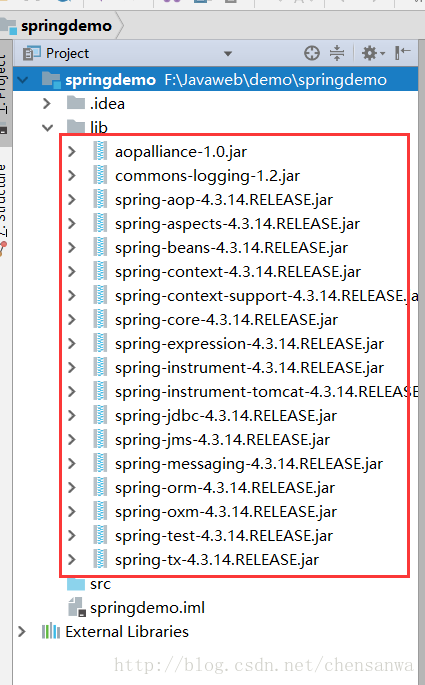425x685 pixels.
Task: Select spring-context-support-4.3.14.RELEASE jar
Action: coord(266,296)
